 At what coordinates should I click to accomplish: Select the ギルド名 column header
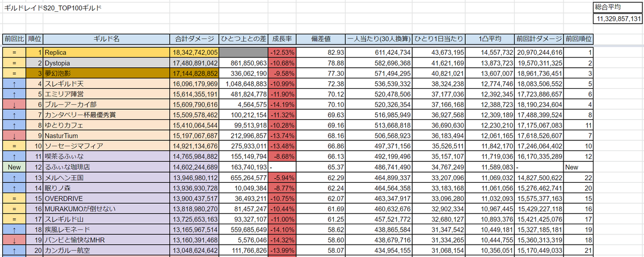click(107, 39)
